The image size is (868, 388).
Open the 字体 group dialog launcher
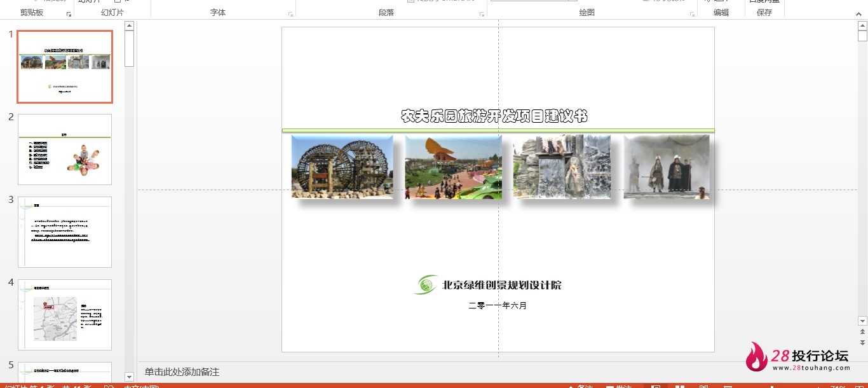(291, 13)
